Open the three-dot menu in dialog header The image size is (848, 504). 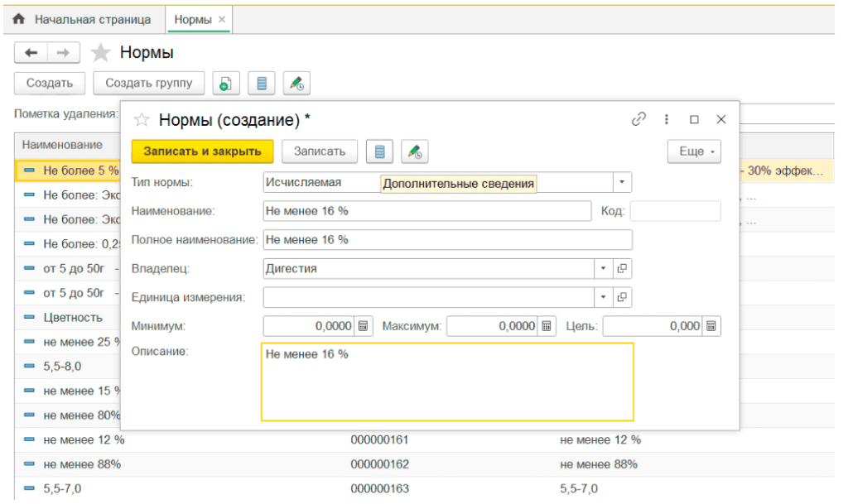666,119
